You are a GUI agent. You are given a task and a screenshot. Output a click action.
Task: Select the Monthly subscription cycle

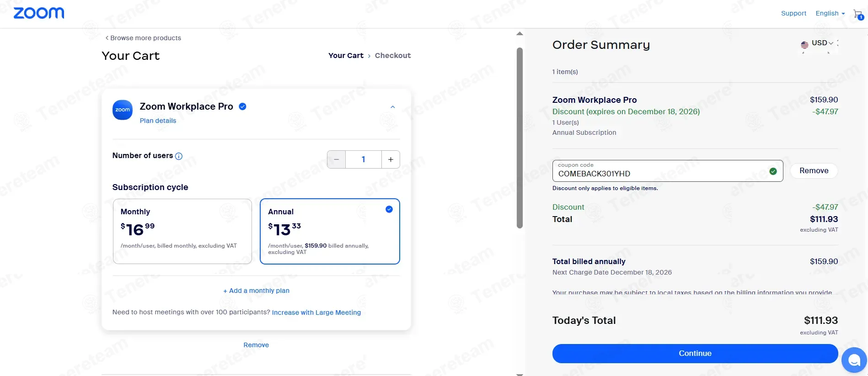pos(182,231)
